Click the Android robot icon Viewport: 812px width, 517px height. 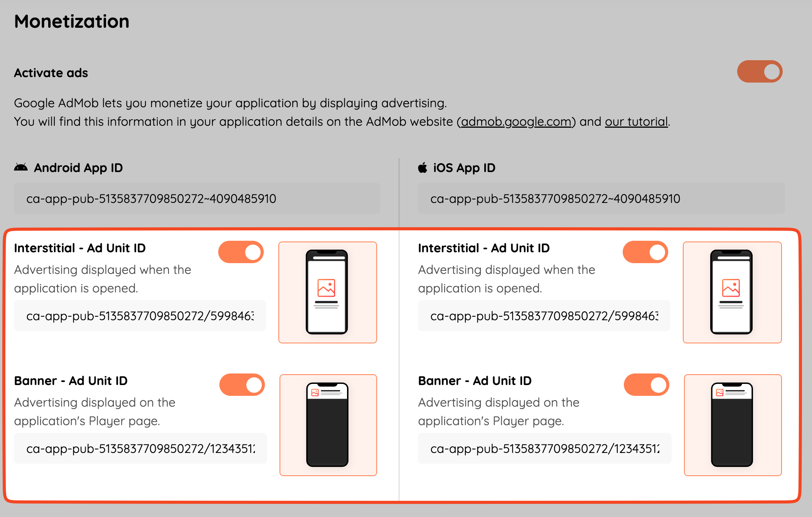(21, 167)
